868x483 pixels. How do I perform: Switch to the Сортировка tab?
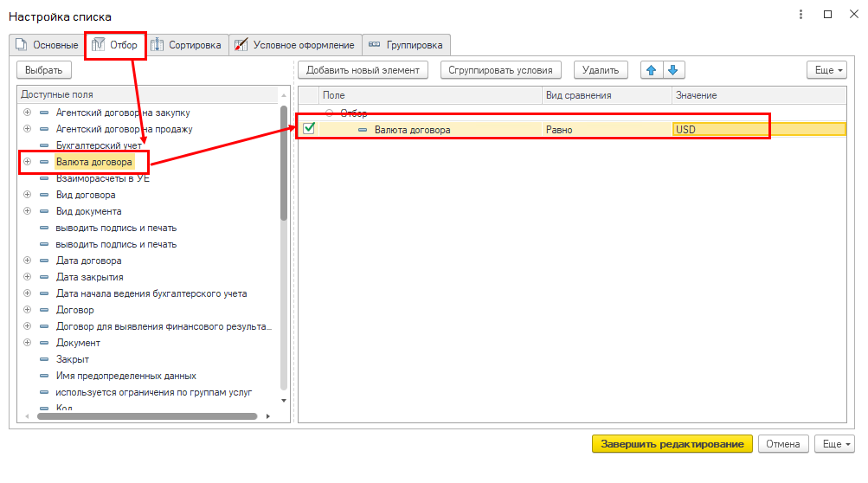click(x=187, y=45)
